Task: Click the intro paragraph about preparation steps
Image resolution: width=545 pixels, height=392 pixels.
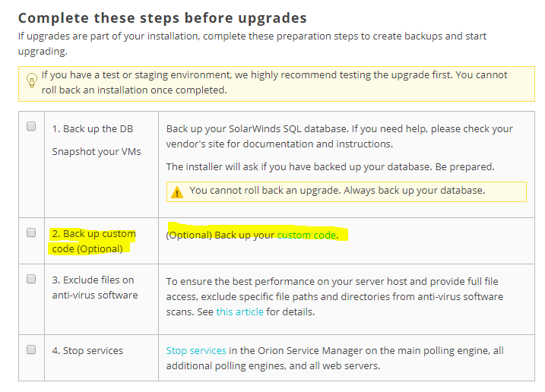Action: (252, 43)
